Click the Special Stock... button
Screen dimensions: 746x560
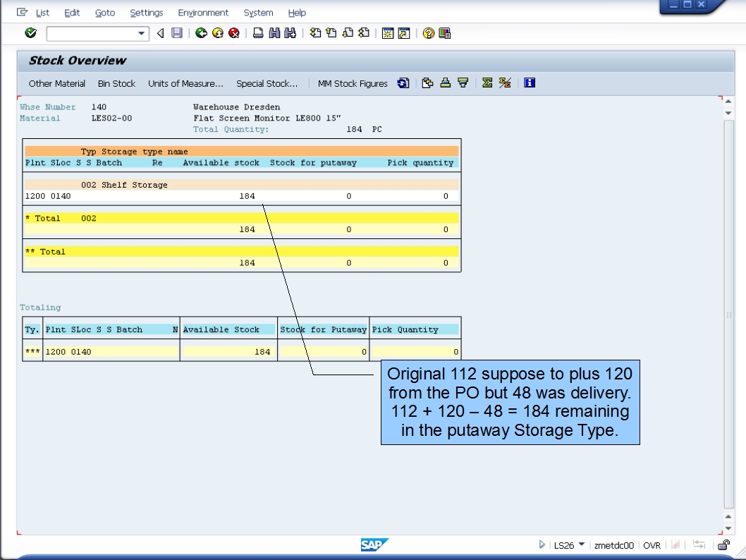click(267, 83)
